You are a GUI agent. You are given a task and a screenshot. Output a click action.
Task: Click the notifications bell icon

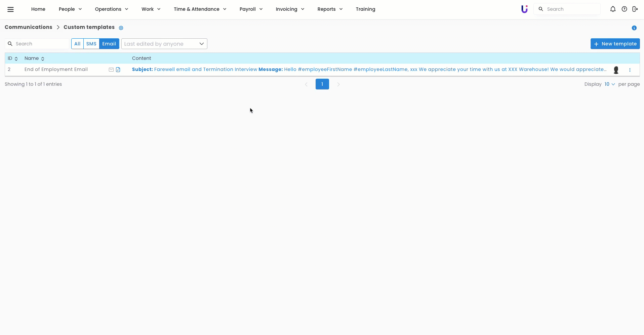pyautogui.click(x=613, y=9)
